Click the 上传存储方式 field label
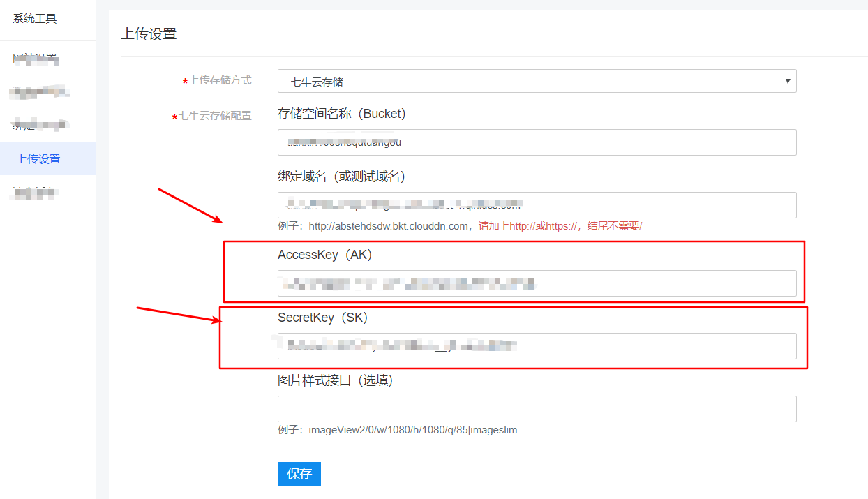This screenshot has width=868, height=499. point(220,80)
